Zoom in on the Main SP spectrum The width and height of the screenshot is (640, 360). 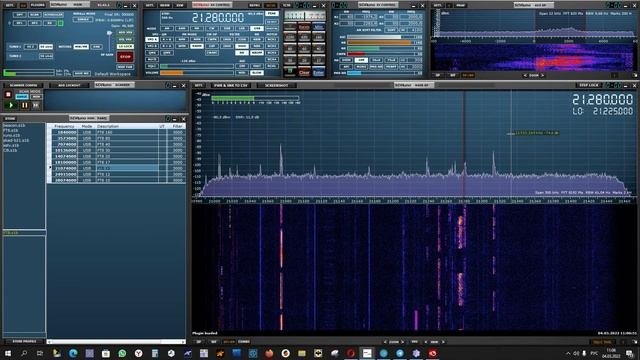coord(402,342)
